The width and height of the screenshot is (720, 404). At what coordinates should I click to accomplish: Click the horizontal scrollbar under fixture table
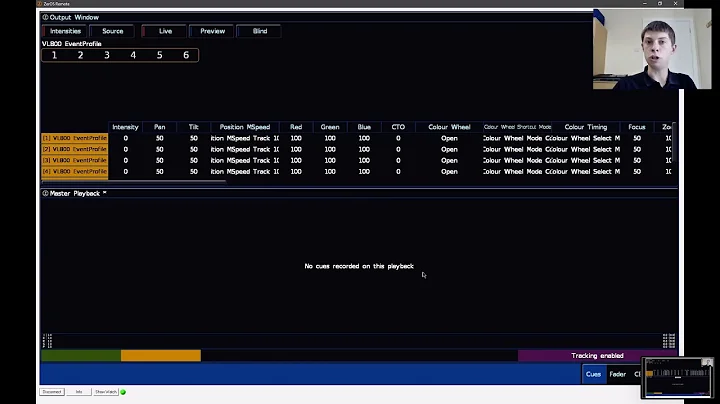134,182
